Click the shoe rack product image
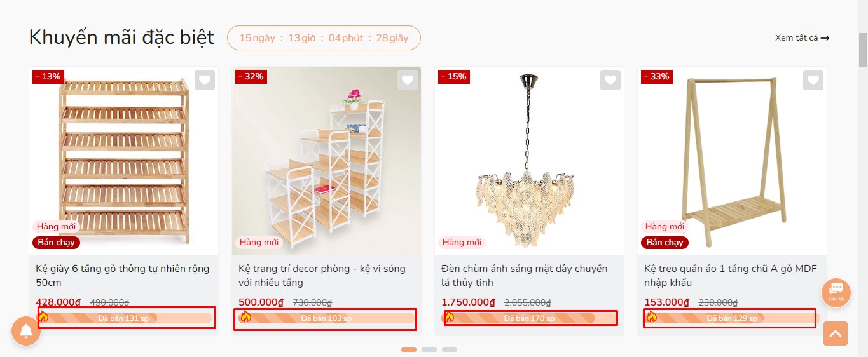868x357 pixels. pyautogui.click(x=123, y=159)
